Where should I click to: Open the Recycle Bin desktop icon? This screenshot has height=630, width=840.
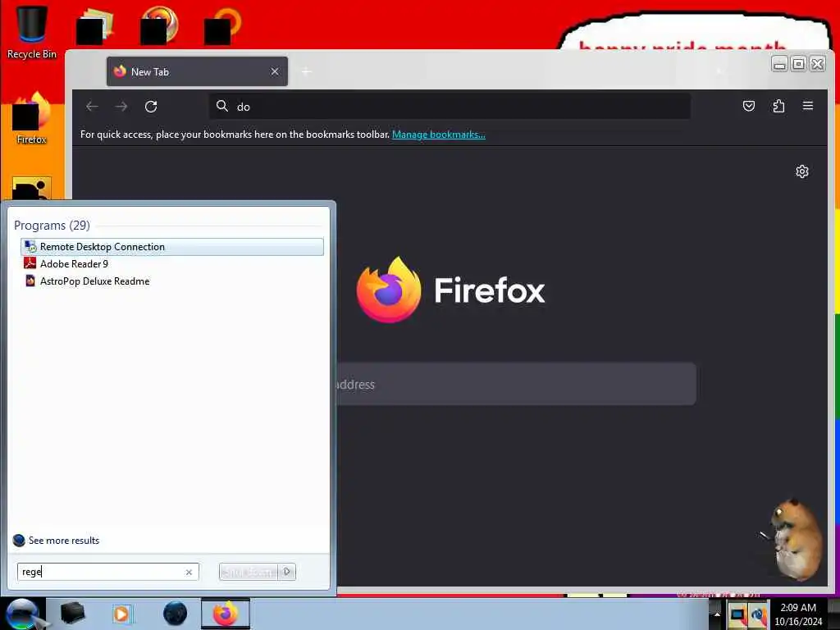tap(32, 32)
